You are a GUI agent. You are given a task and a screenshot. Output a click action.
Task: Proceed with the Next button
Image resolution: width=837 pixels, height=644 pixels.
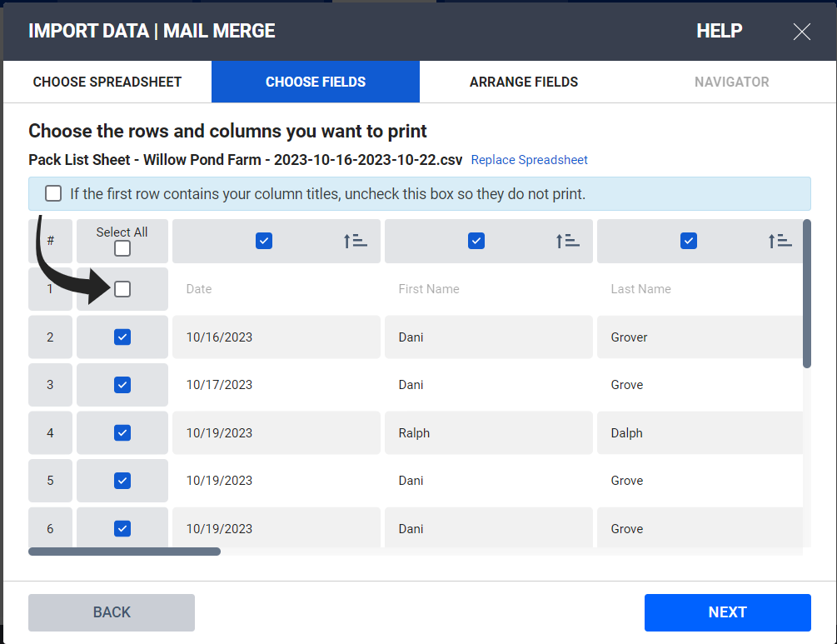(728, 612)
